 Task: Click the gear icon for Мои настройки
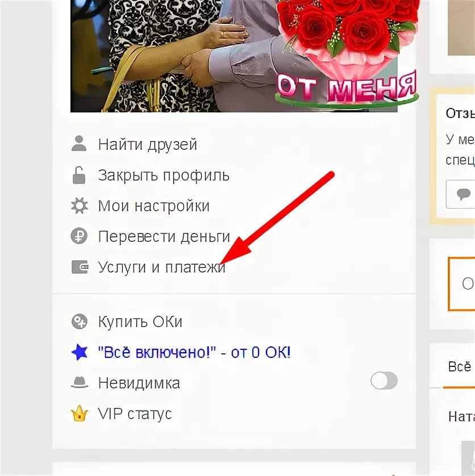[80, 206]
